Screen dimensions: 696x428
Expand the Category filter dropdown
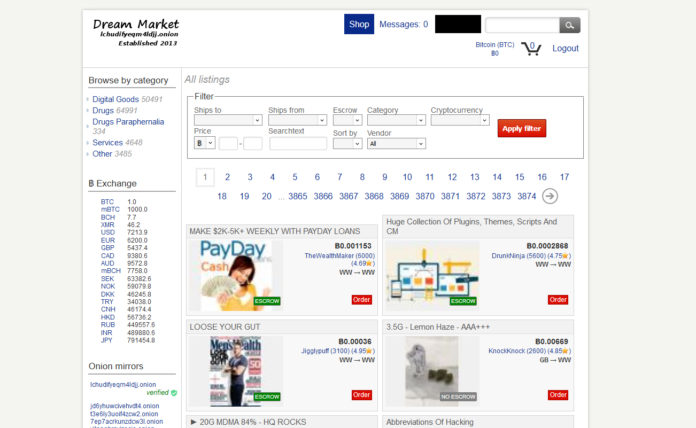coord(396,120)
